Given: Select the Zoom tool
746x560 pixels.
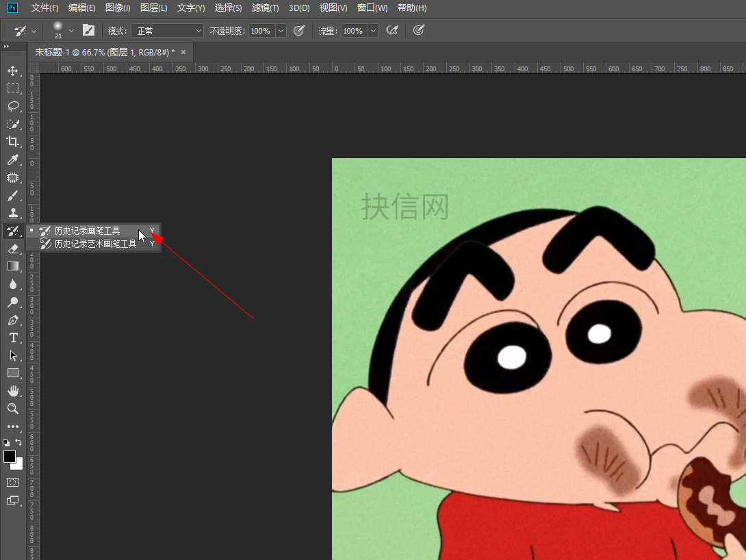Looking at the screenshot, I should pos(13,409).
